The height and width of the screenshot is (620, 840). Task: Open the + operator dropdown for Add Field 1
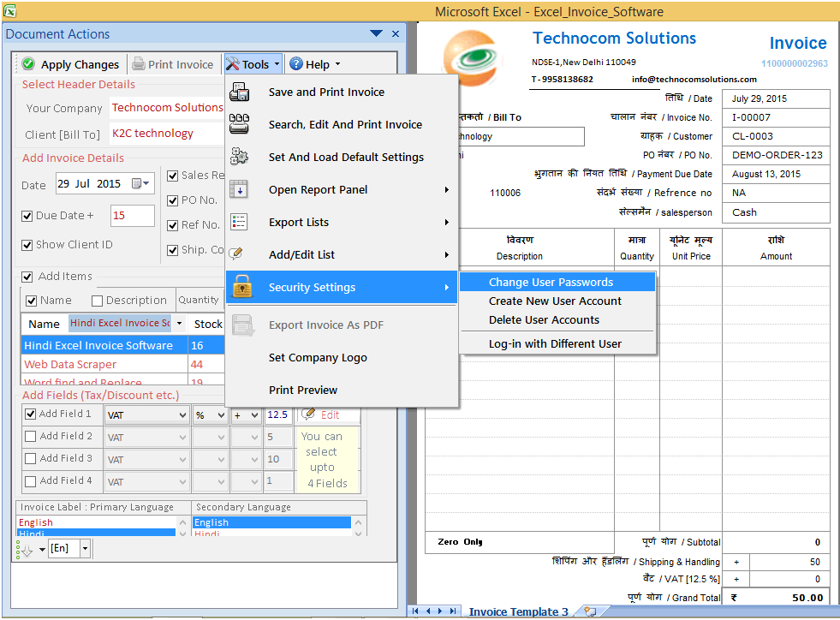255,415
